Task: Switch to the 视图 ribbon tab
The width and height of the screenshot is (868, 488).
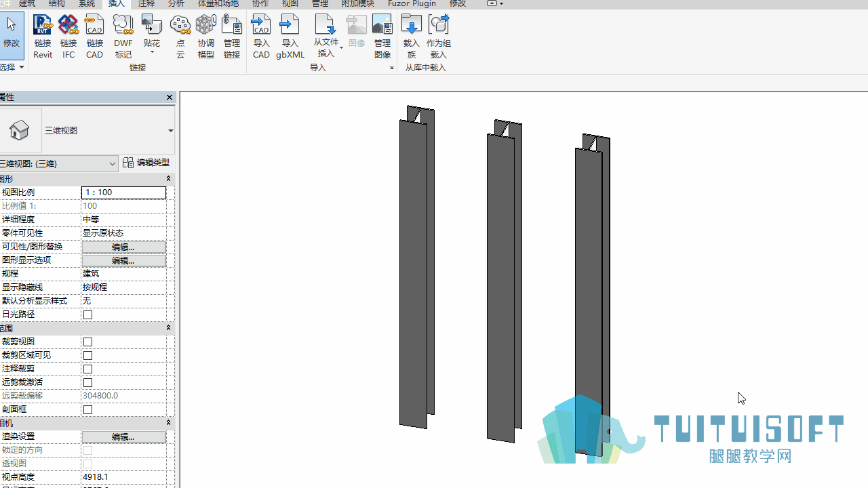Action: pos(290,4)
